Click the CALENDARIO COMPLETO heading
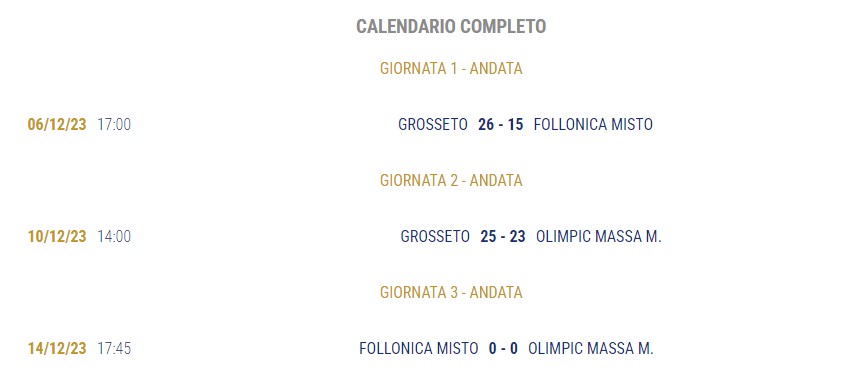 click(x=451, y=26)
